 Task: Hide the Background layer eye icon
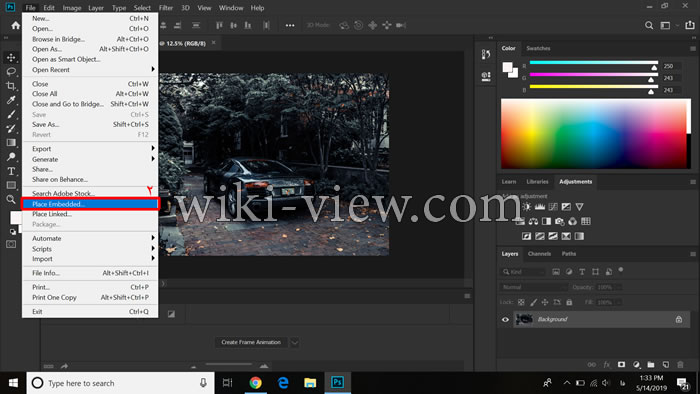[x=505, y=319]
